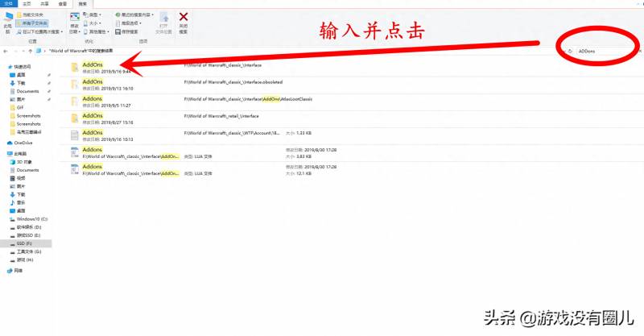Viewport: 644px width, 336px height.
Task: Click the refresh icon beside the search box
Action: pyautogui.click(x=570, y=52)
